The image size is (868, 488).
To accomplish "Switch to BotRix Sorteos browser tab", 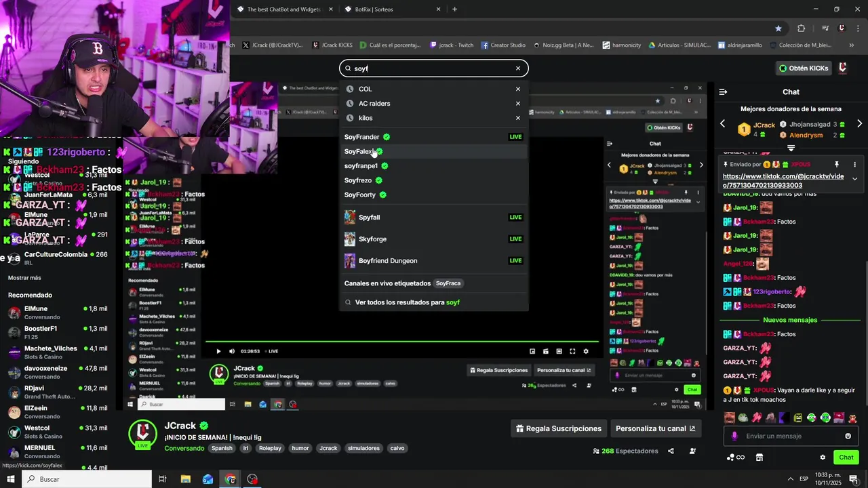I will pos(391,9).
